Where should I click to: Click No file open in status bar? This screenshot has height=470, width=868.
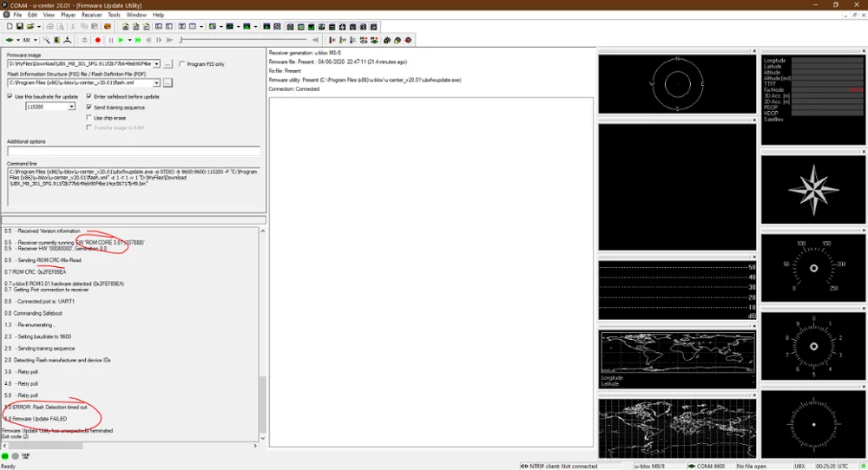point(752,467)
